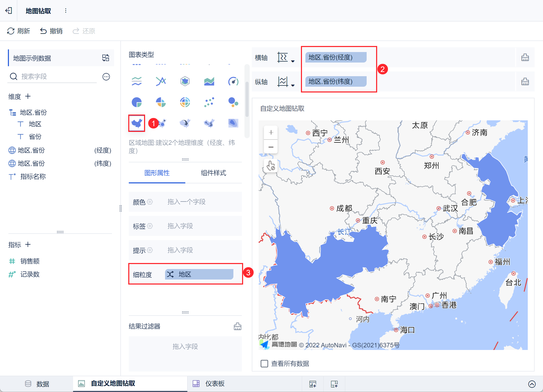Open 纵轴 axis type dropdown

point(286,82)
